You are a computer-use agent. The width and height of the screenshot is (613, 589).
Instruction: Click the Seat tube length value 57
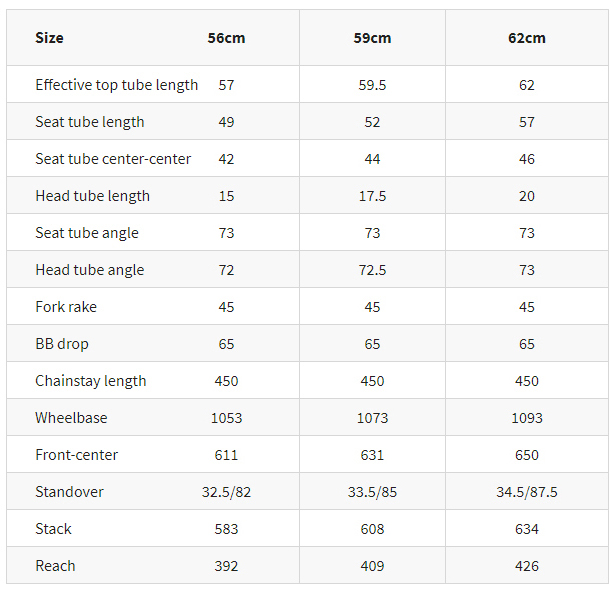coord(527,122)
